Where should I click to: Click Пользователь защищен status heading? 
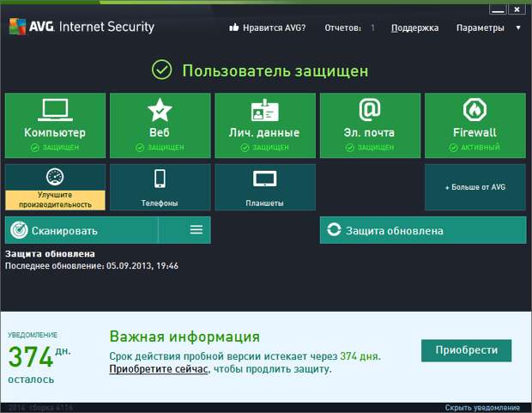coord(275,70)
